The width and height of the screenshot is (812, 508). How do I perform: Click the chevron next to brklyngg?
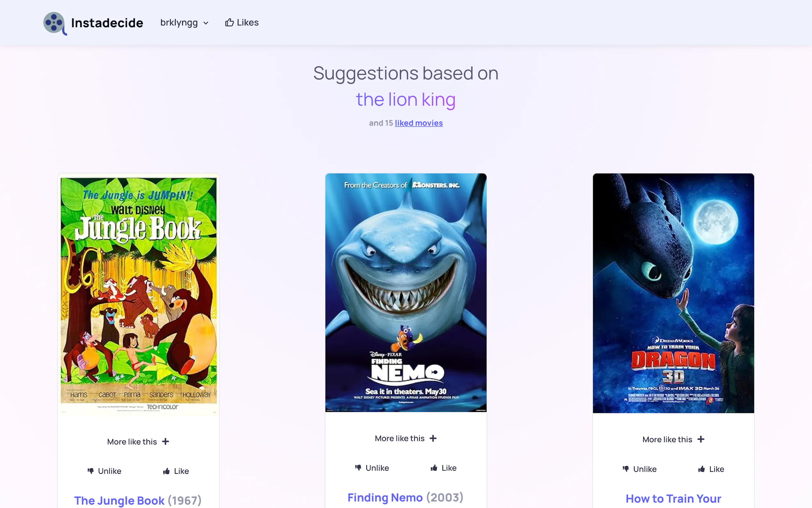(x=206, y=23)
